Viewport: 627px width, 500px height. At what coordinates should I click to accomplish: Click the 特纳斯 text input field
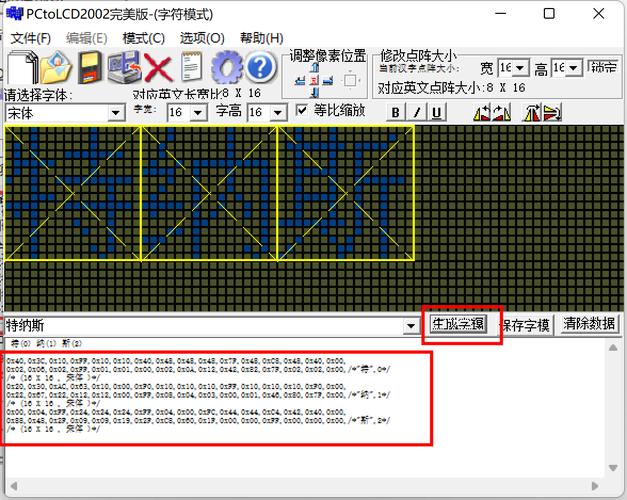[204, 326]
